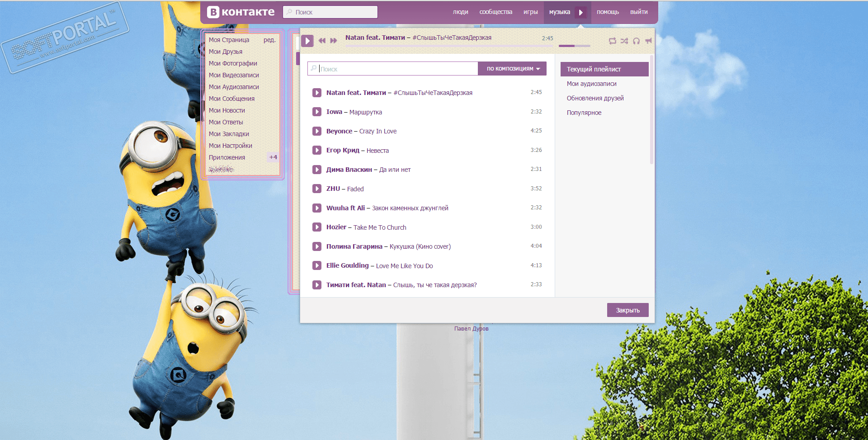This screenshot has height=440, width=868.
Task: Play Тимати feat. Natan track
Action: [x=317, y=285]
